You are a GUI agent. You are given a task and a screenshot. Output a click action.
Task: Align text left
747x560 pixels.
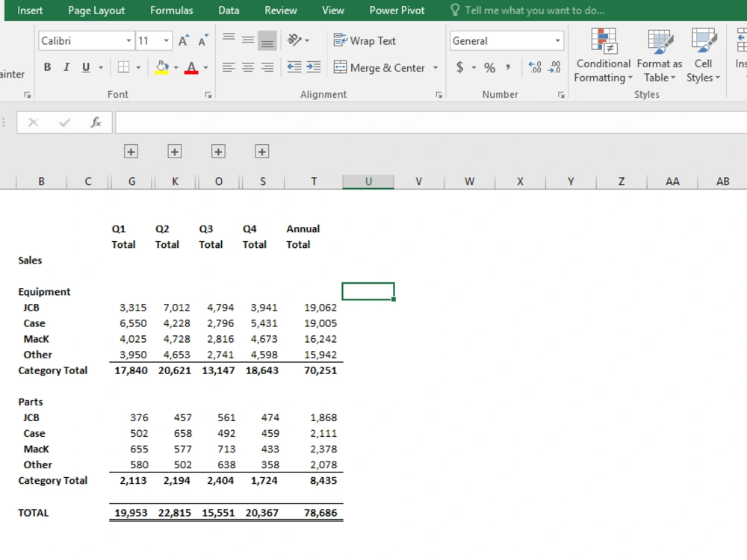pos(229,68)
